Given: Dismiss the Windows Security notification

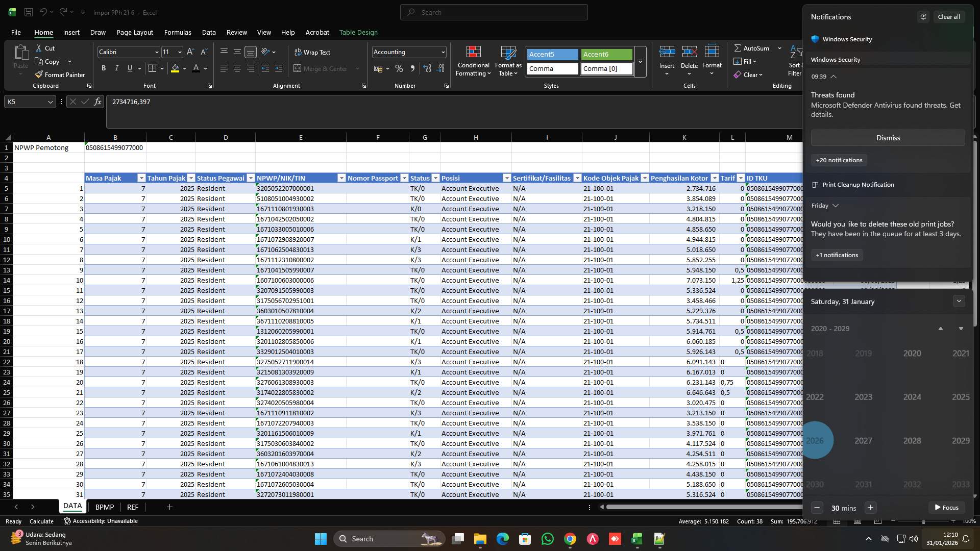Looking at the screenshot, I should point(888,138).
